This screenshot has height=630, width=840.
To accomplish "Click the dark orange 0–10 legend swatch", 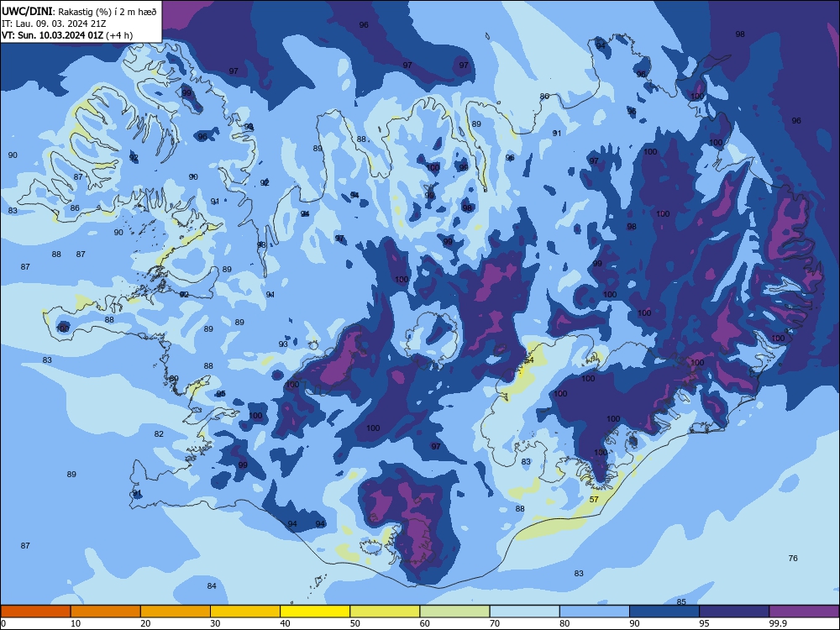I will click(35, 612).
